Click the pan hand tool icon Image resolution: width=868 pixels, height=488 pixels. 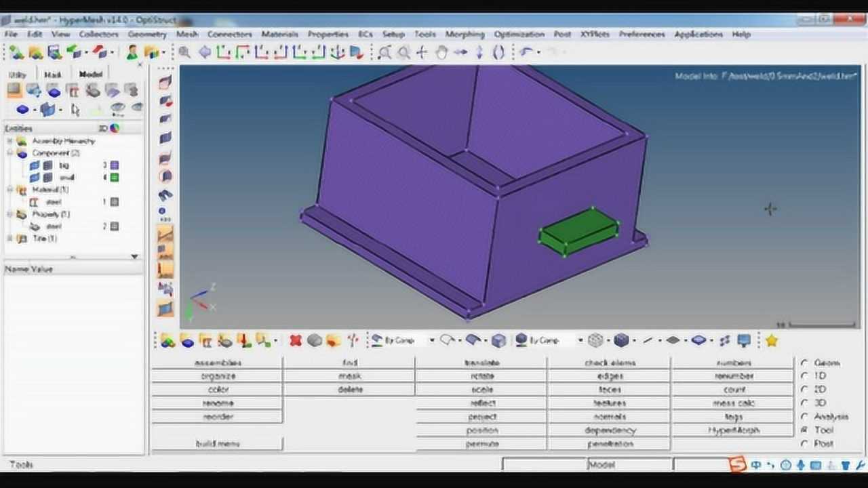tap(441, 52)
